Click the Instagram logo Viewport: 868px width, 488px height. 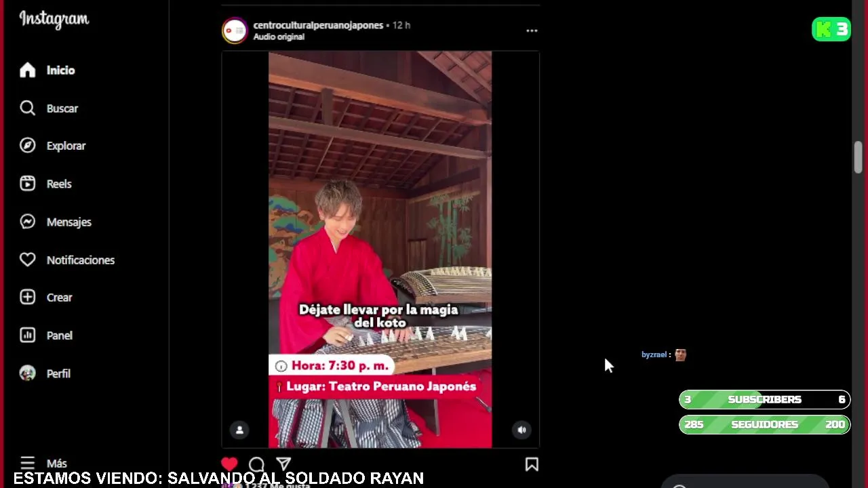[x=54, y=19]
